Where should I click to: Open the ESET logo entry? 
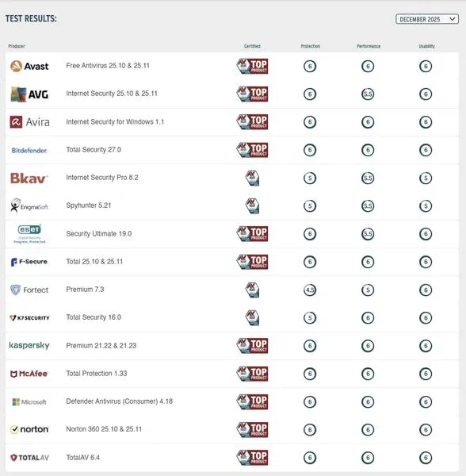(x=29, y=234)
